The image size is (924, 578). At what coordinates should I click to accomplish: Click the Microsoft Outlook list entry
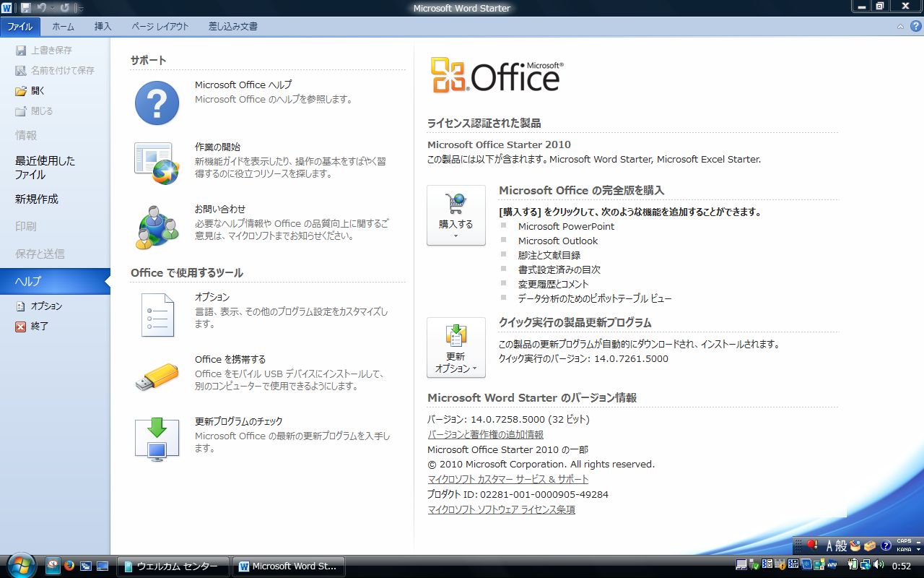tap(558, 241)
